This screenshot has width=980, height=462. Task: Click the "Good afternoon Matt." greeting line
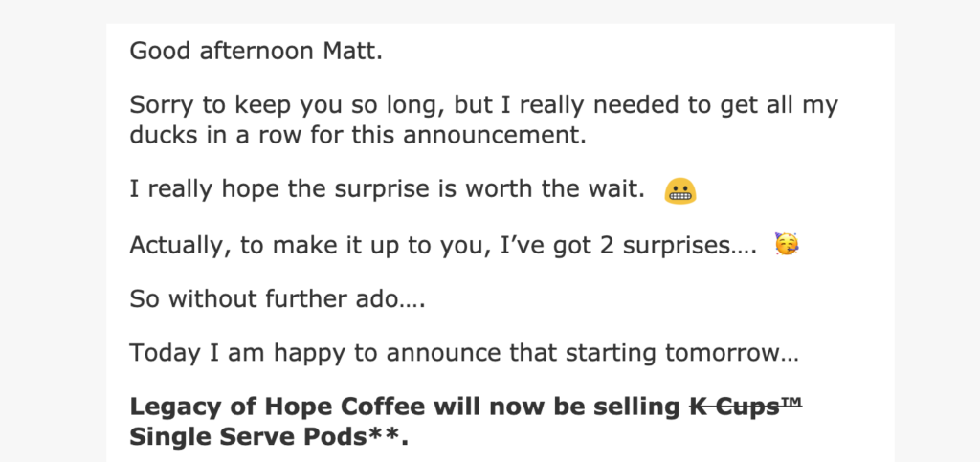click(x=256, y=52)
